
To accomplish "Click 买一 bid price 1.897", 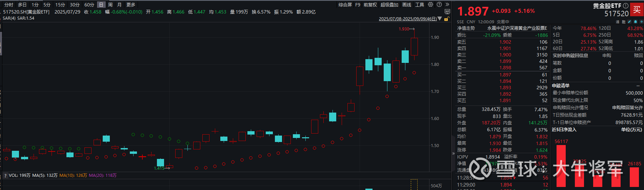I will (x=505, y=75).
